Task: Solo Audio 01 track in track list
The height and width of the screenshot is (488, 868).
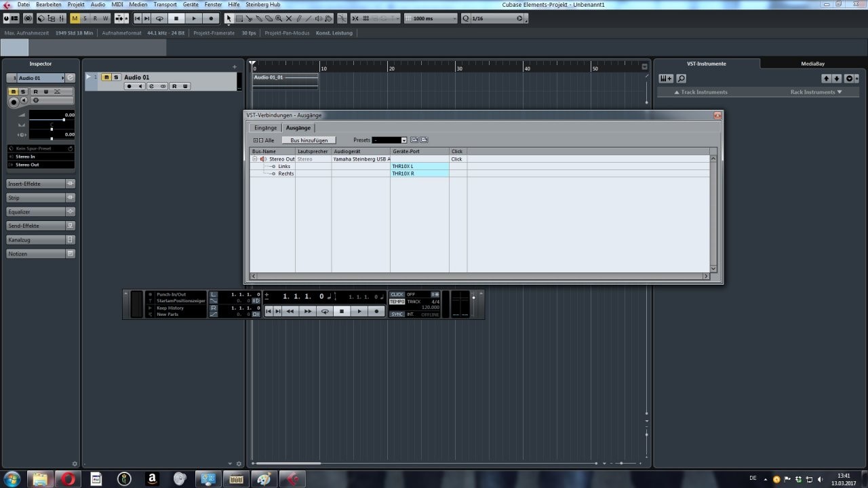Action: pyautogui.click(x=116, y=77)
